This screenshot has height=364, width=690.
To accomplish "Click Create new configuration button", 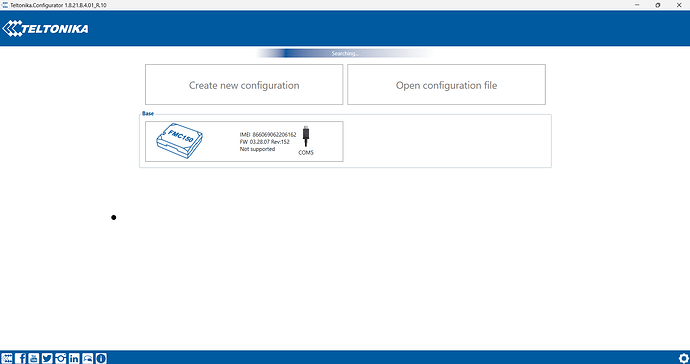I will 244,85.
